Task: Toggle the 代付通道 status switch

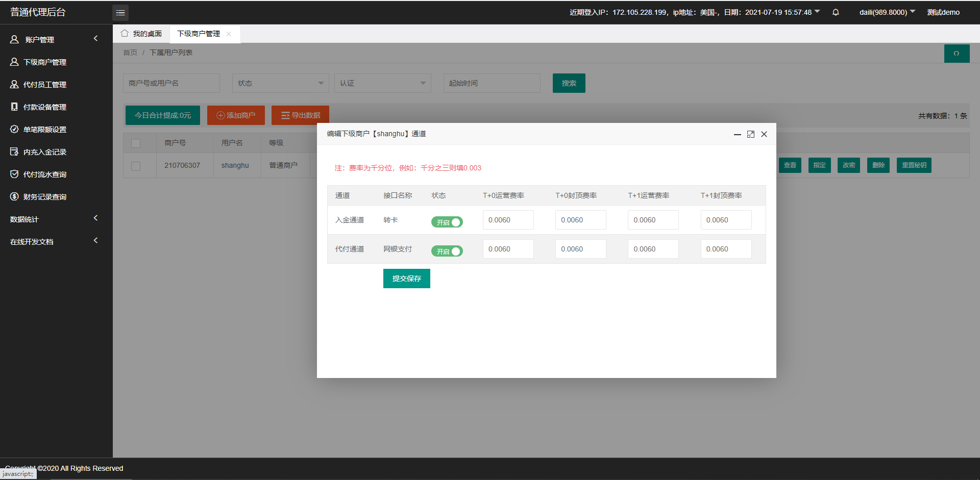Action: 447,251
